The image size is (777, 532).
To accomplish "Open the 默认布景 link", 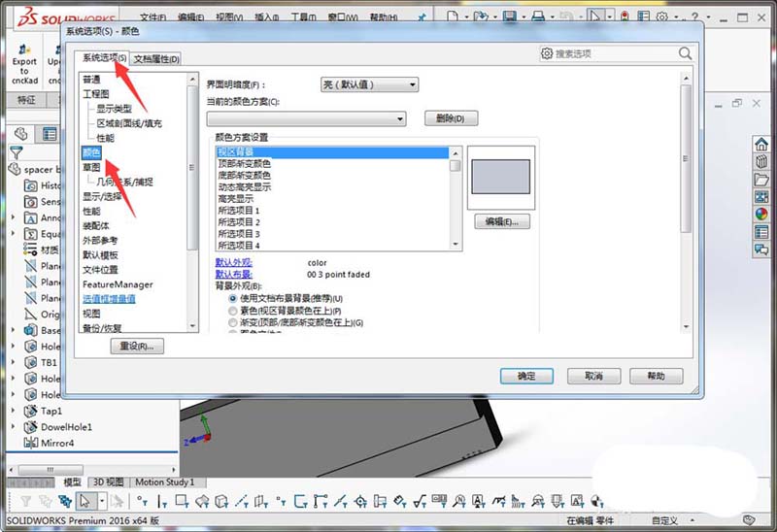I will click(x=233, y=274).
